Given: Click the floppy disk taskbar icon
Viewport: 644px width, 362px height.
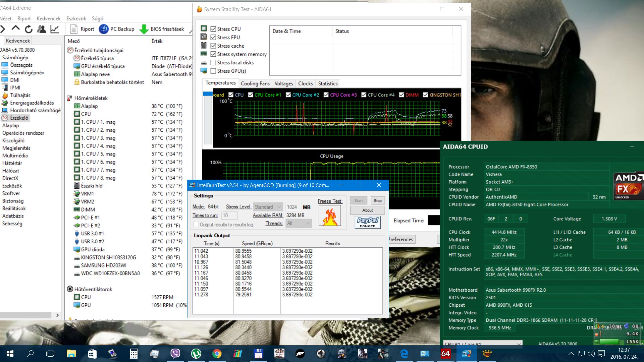Looking at the screenshot, I should (258, 354).
